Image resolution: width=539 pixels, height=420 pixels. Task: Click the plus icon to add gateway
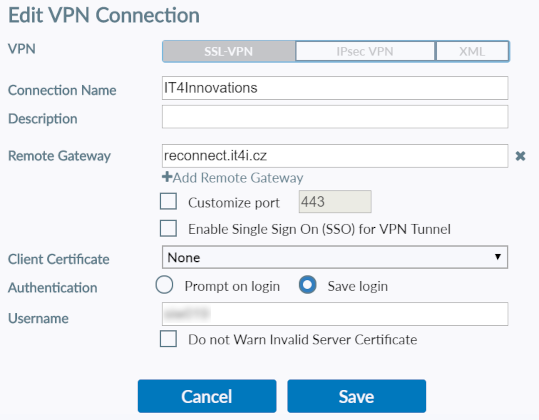(167, 177)
